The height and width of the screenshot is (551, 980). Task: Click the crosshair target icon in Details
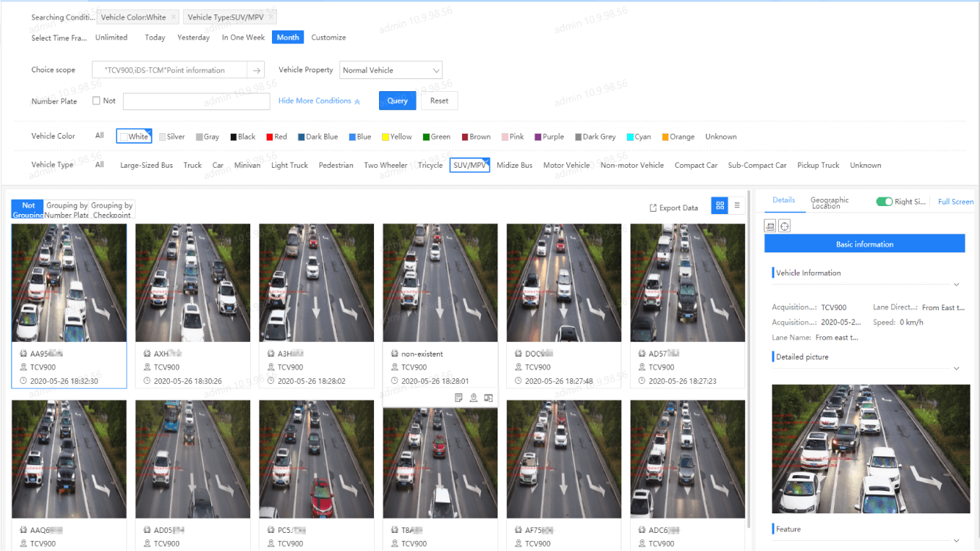[x=785, y=226]
